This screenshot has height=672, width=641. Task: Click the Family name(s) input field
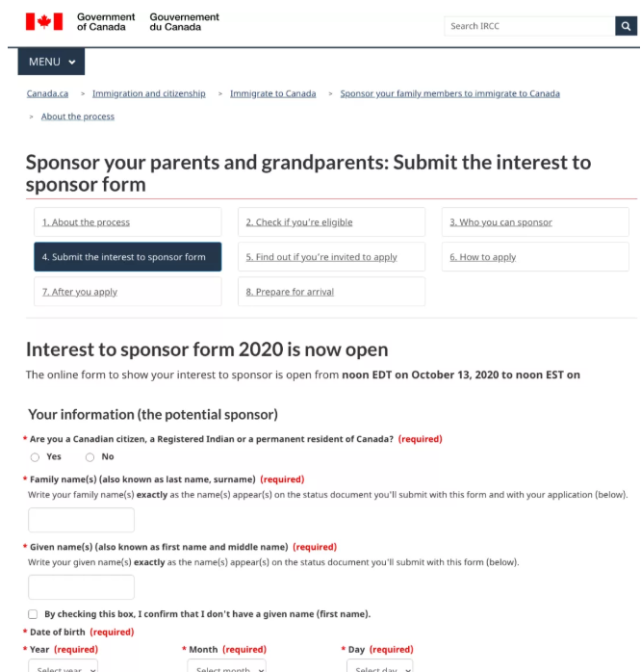tap(82, 520)
